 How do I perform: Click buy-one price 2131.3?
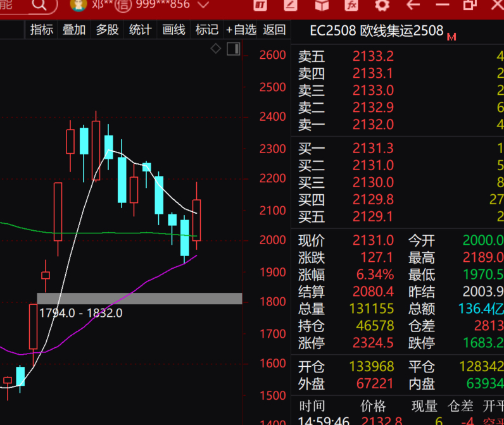(x=373, y=149)
